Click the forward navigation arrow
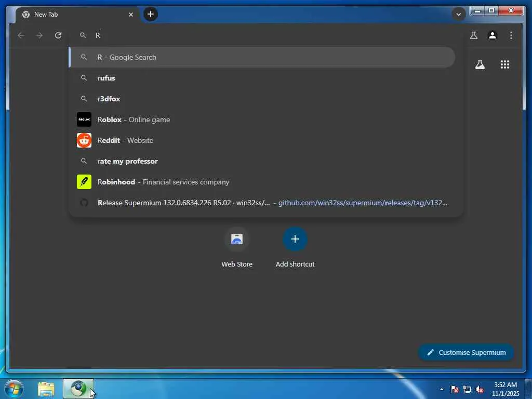532x399 pixels. tap(39, 35)
